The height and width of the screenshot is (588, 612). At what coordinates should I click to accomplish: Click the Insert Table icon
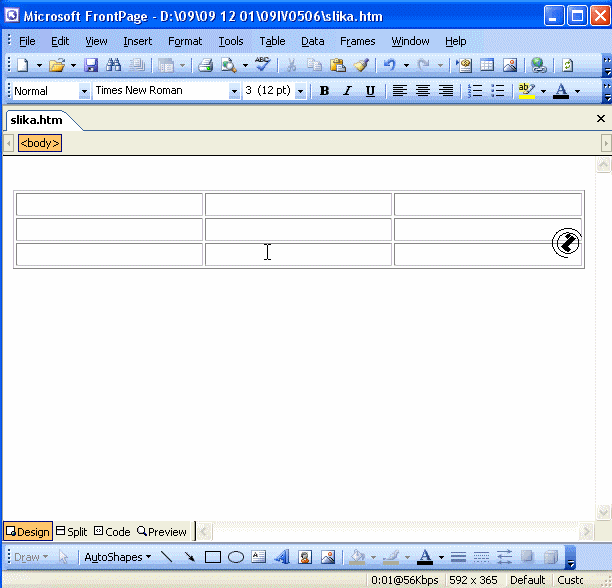(x=487, y=66)
